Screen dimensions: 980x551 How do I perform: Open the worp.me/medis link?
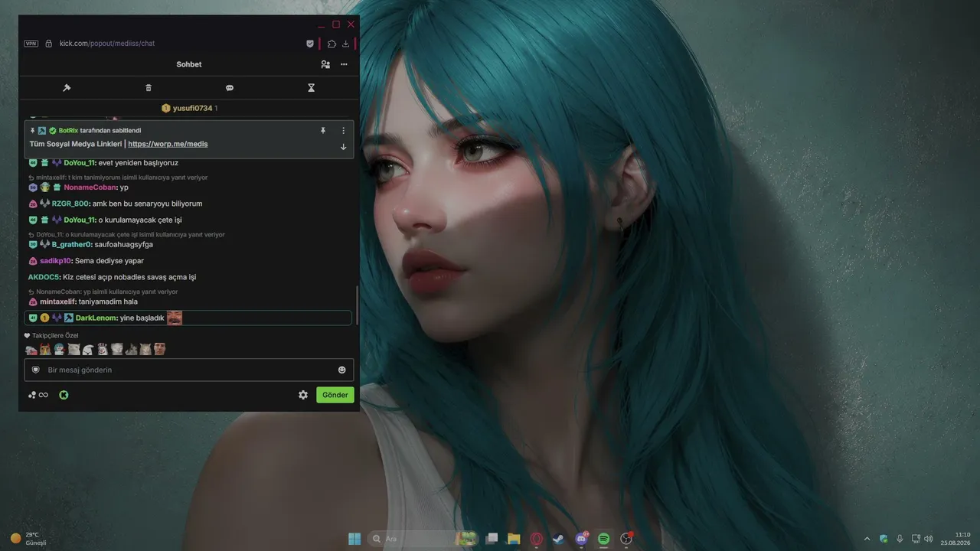168,144
